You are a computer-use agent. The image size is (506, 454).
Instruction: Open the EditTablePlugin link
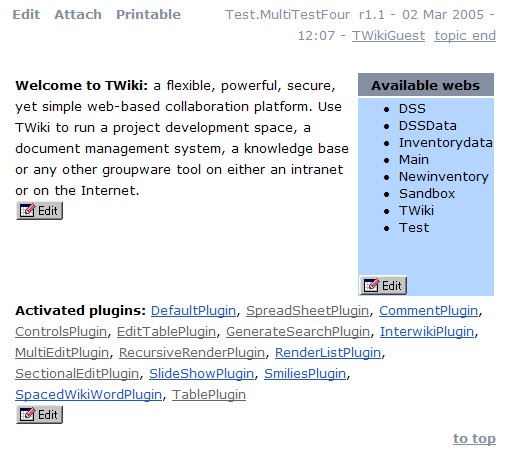coord(166,332)
